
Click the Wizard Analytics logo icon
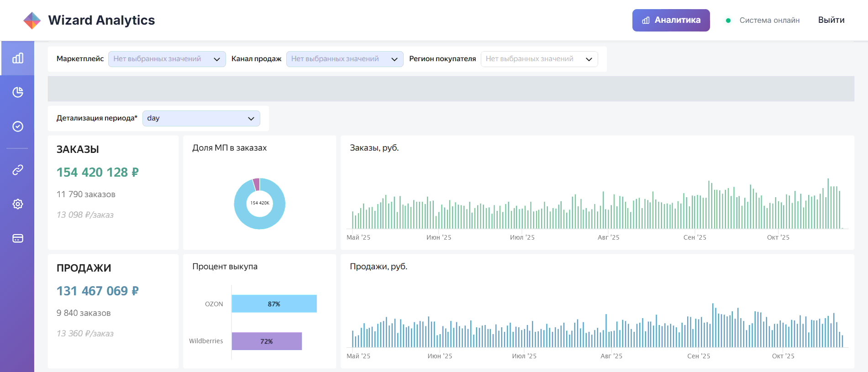pyautogui.click(x=32, y=21)
